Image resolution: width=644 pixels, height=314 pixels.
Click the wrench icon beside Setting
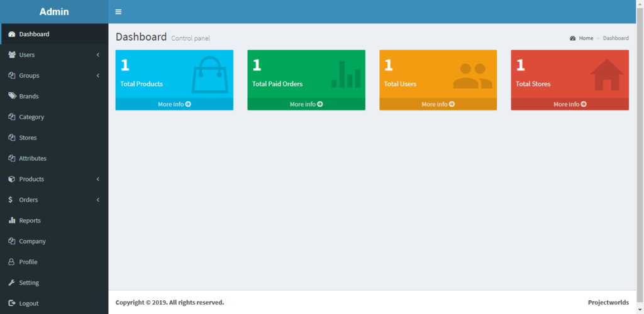pyautogui.click(x=12, y=283)
